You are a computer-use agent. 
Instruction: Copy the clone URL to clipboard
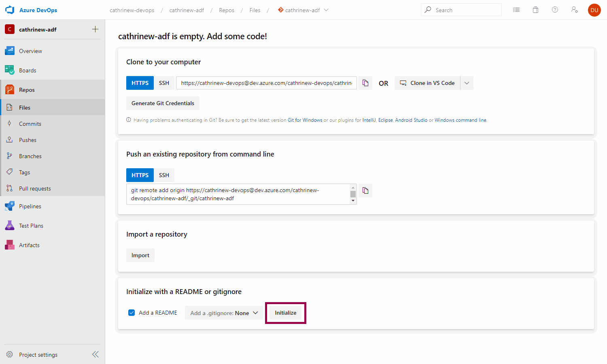365,83
